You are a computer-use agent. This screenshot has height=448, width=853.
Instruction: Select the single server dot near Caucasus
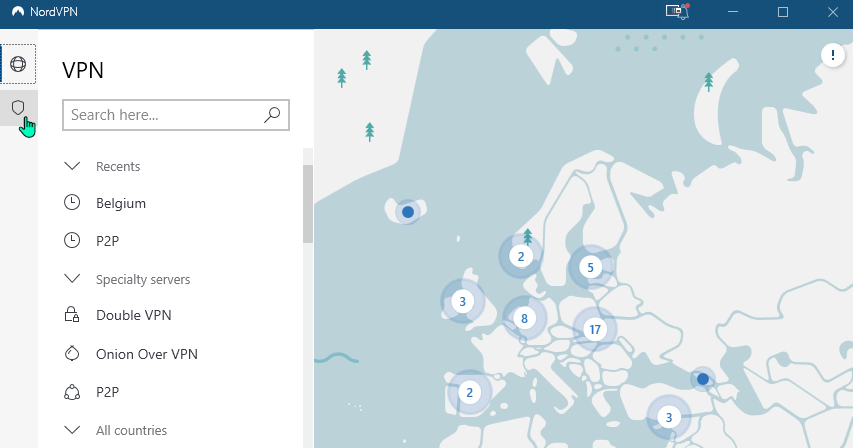click(703, 379)
